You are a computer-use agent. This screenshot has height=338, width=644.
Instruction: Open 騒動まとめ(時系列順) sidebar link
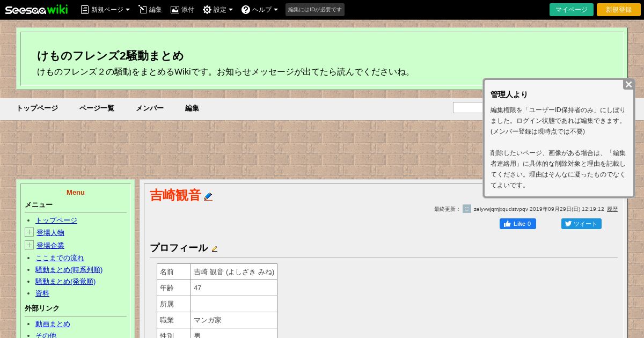tap(69, 269)
